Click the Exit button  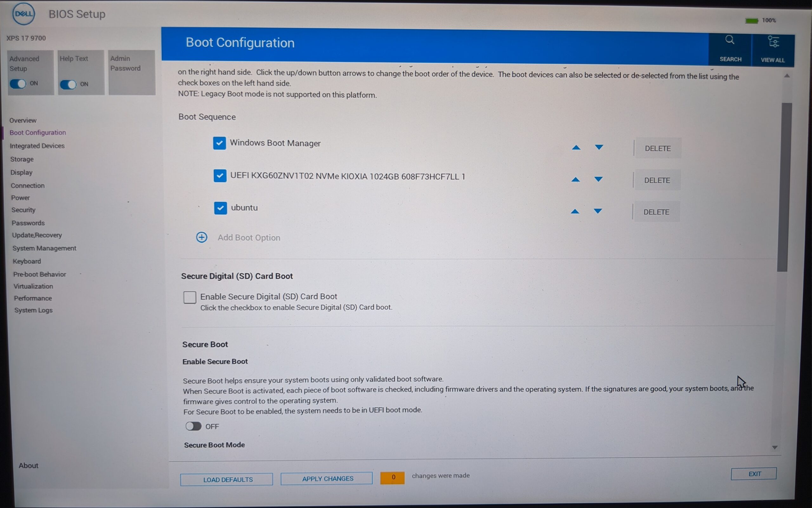[x=754, y=474]
